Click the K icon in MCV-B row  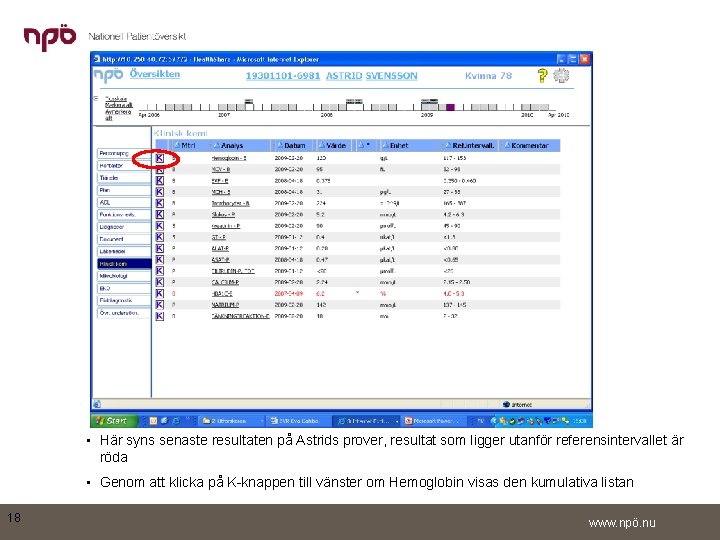point(159,169)
